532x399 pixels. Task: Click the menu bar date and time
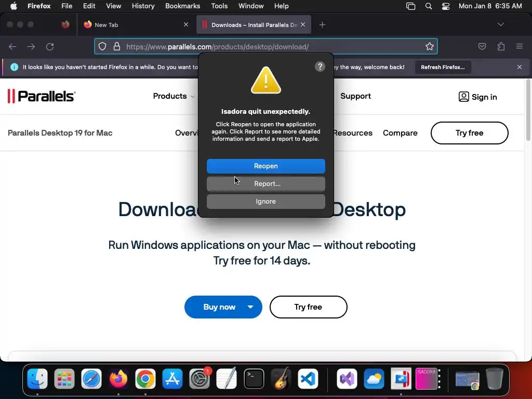pyautogui.click(x=490, y=6)
